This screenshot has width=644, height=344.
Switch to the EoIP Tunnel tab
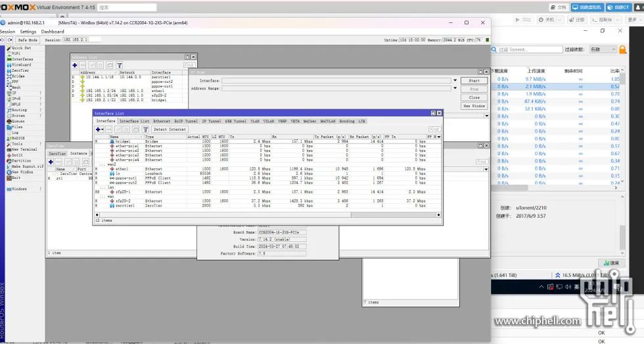coord(185,121)
